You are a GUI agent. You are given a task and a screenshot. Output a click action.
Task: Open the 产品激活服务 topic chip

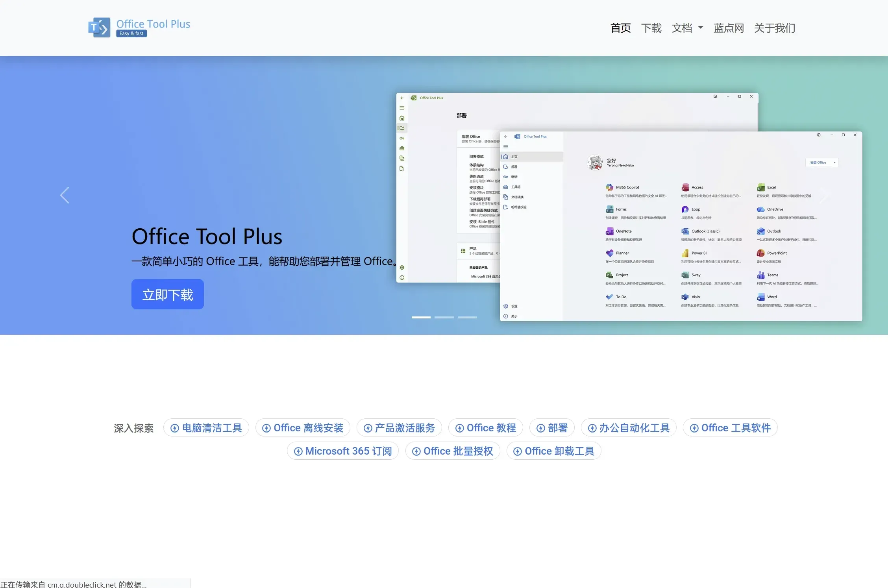pos(399,428)
